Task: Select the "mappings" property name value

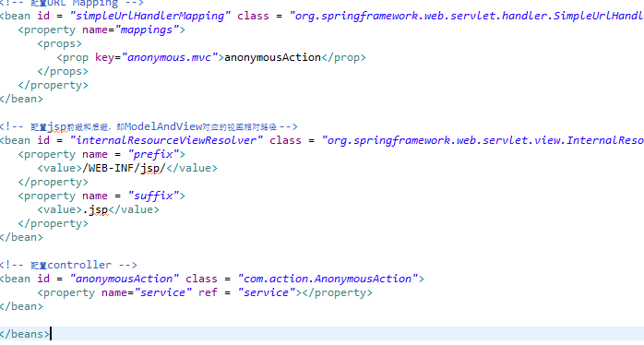Action: 146,30
